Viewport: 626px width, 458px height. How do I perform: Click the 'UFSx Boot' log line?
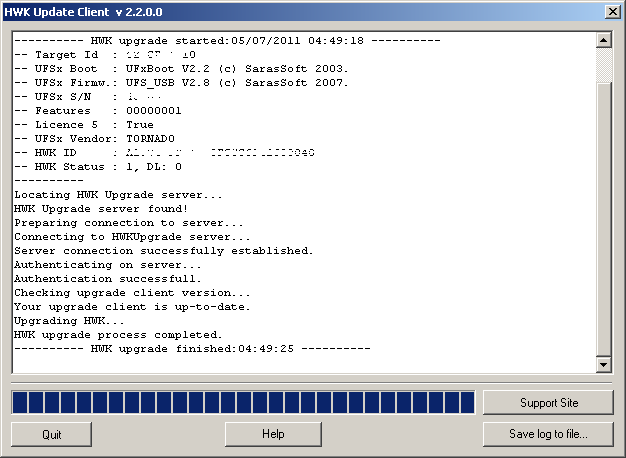tap(181, 69)
